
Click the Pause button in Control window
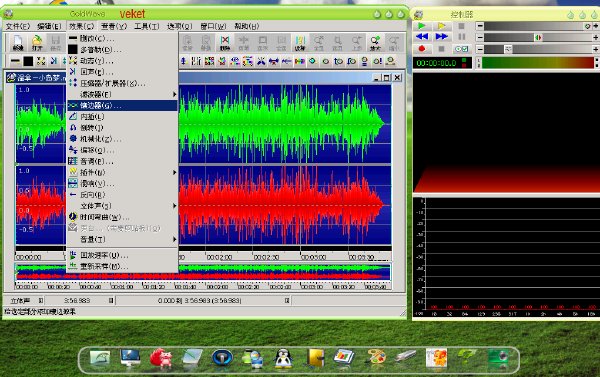coord(462,37)
